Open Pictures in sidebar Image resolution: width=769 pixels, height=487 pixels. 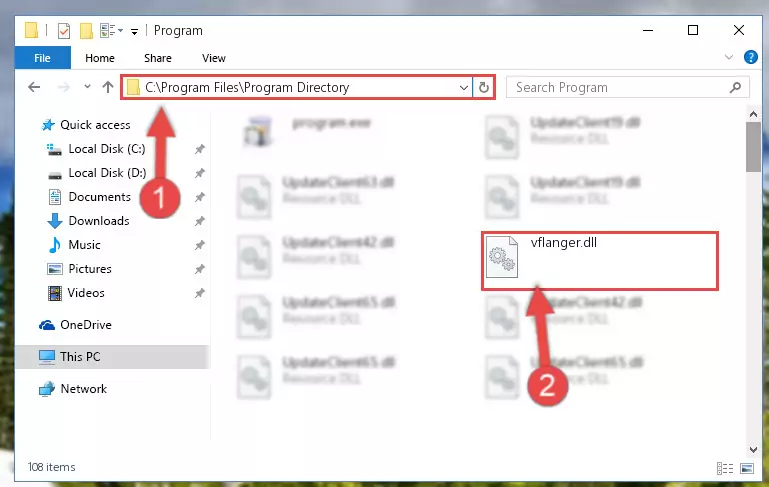(x=90, y=269)
